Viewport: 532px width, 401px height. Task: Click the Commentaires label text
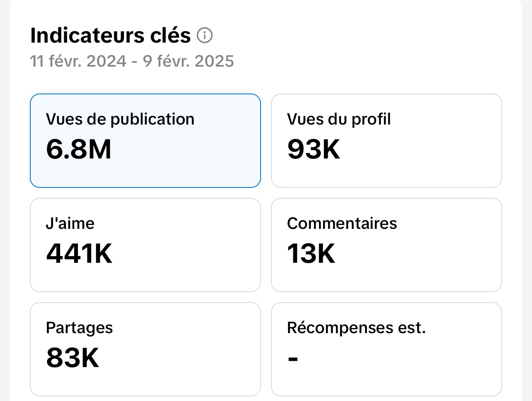[342, 223]
